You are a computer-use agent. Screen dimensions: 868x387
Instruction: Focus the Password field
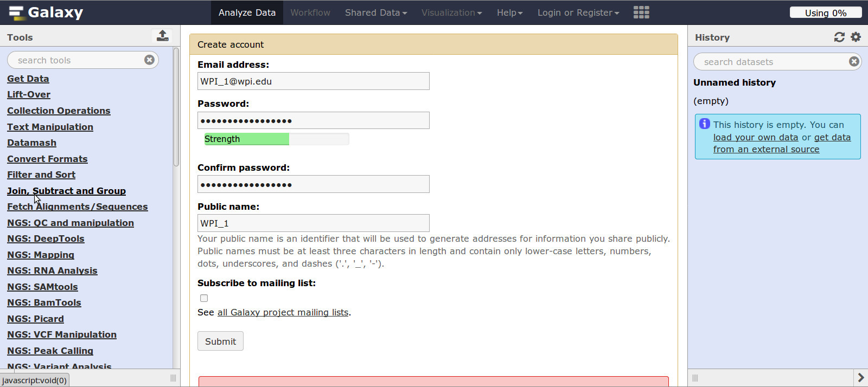point(314,120)
